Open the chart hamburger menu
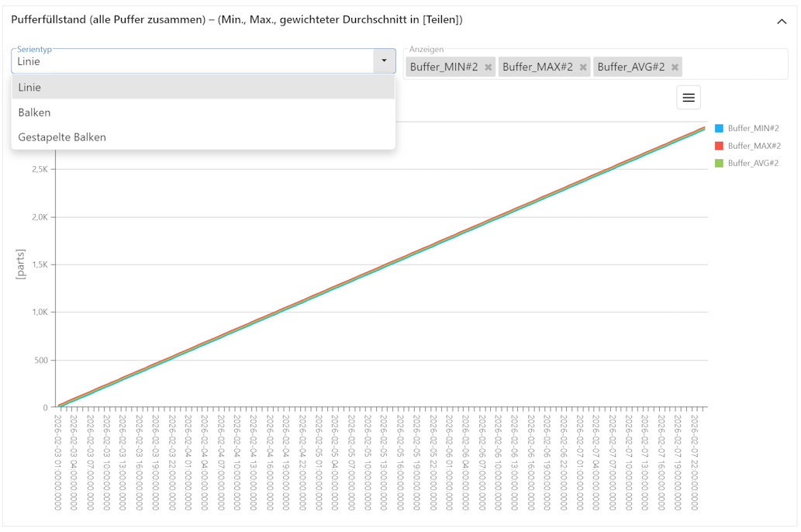Screen dimensions: 801x532 [x=688, y=98]
